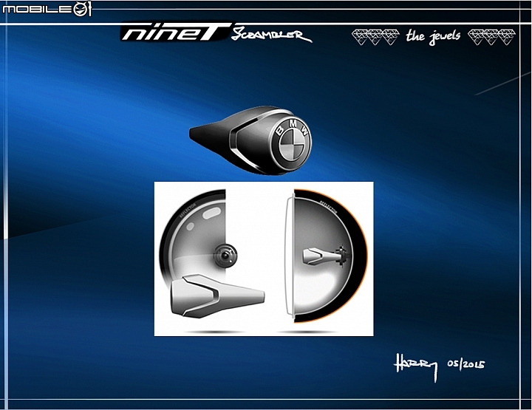
Task: Click the diamond trio left of 'the jewels'
Action: (375, 37)
